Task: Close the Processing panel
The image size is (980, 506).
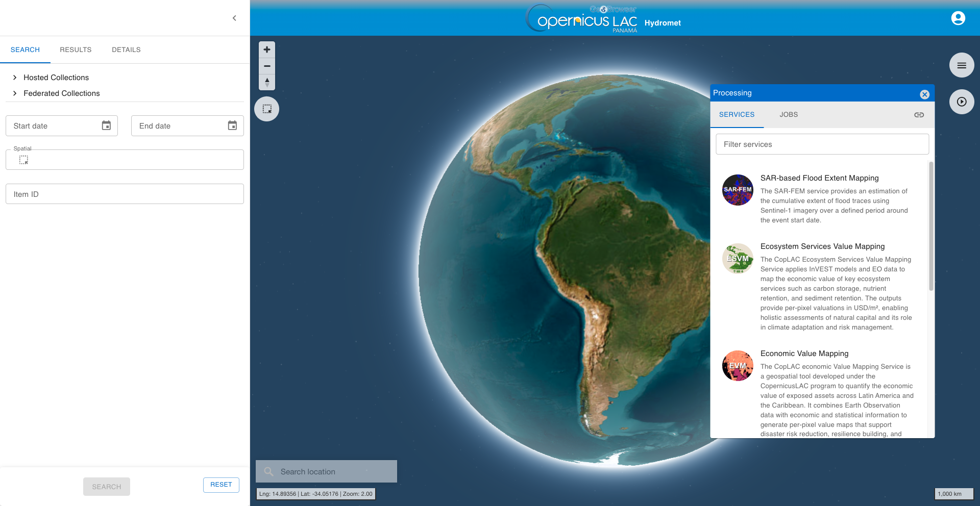Action: [924, 94]
